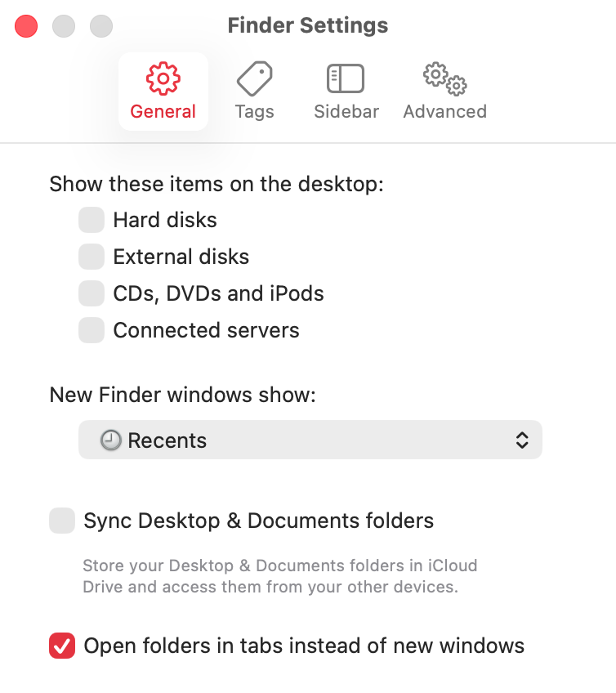The image size is (616, 693).
Task: Open the General settings icon
Action: click(x=163, y=90)
